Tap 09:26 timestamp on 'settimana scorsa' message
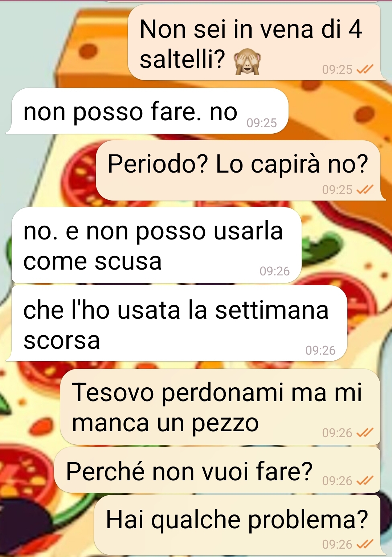The image size is (392, 557). (320, 350)
